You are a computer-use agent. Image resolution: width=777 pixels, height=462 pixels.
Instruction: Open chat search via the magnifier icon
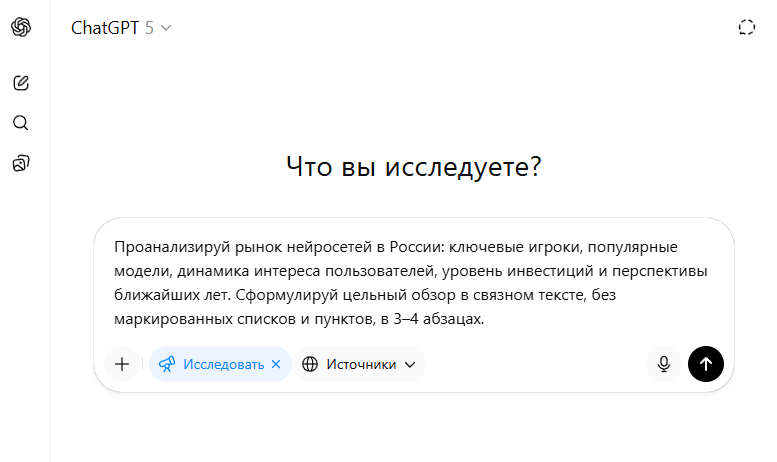21,123
